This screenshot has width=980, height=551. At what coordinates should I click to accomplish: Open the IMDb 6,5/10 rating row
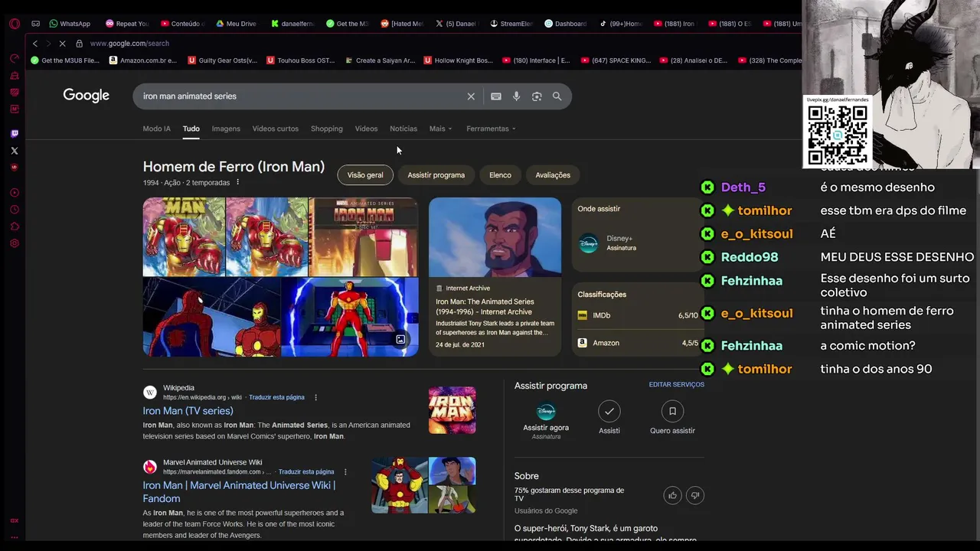click(x=637, y=315)
